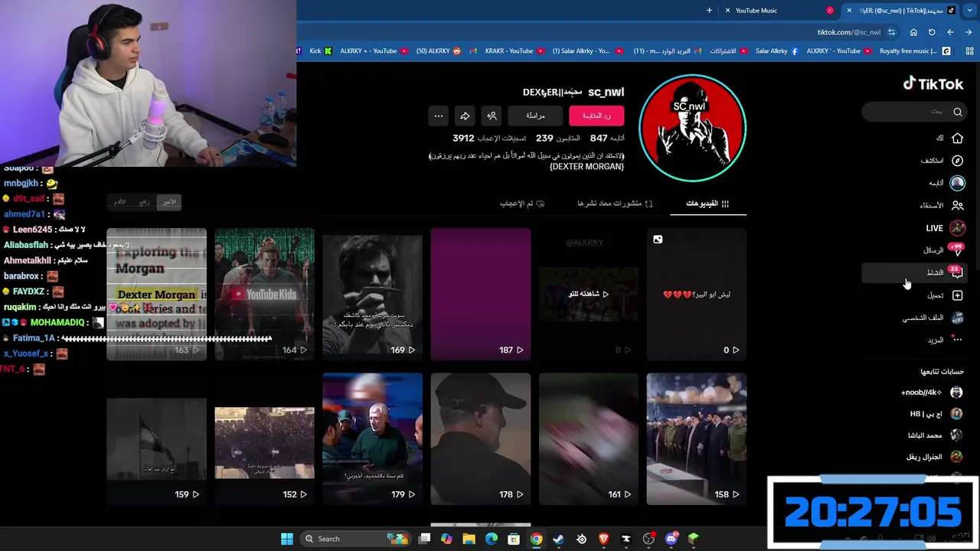Select the Videos tab (الفيديوهات) on profile
Image resolution: width=980 pixels, height=551 pixels.
pyautogui.click(x=707, y=204)
